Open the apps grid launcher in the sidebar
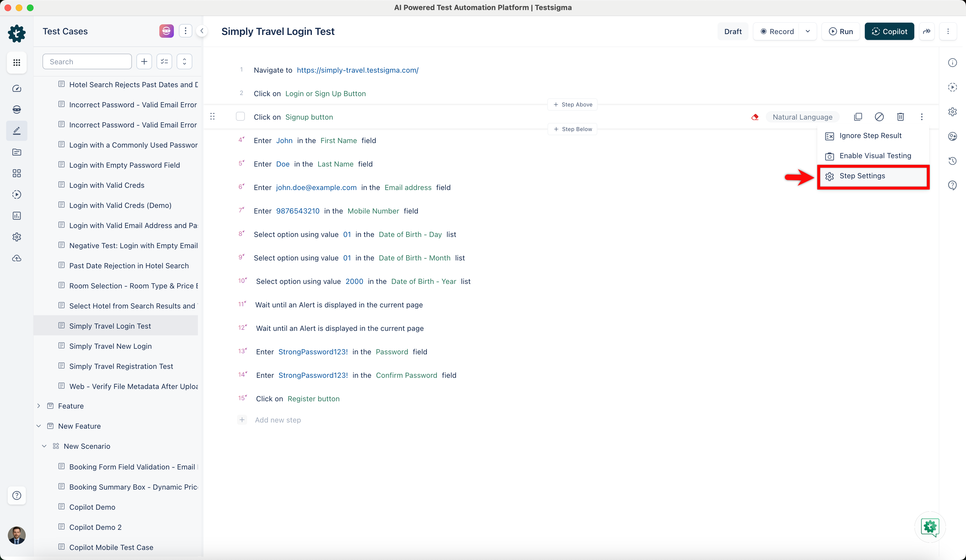 (x=16, y=63)
